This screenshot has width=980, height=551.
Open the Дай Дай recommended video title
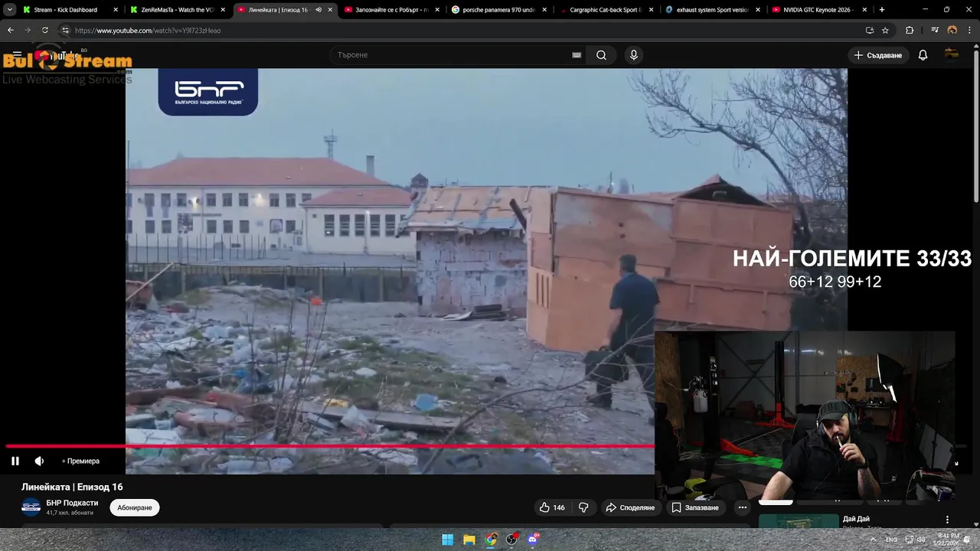[x=856, y=519]
